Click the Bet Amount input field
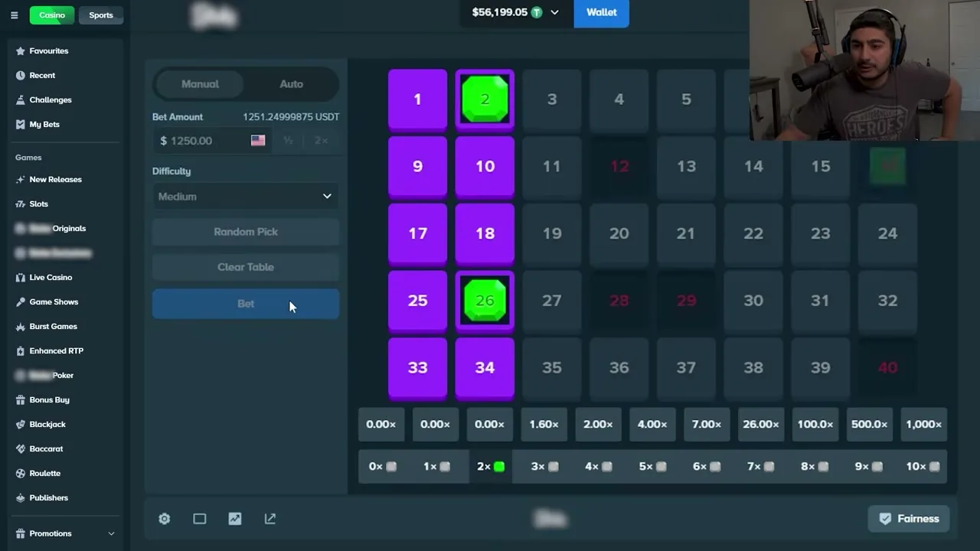 [211, 141]
